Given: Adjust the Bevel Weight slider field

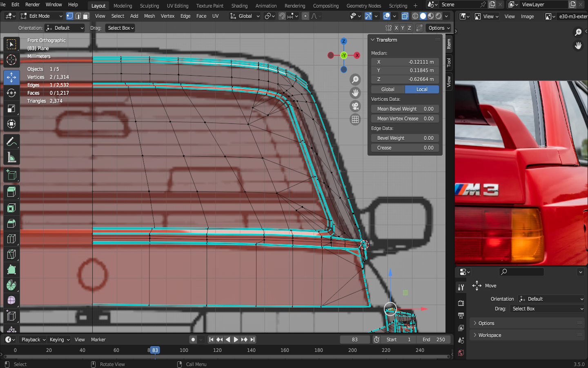Looking at the screenshot, I should pos(405,138).
